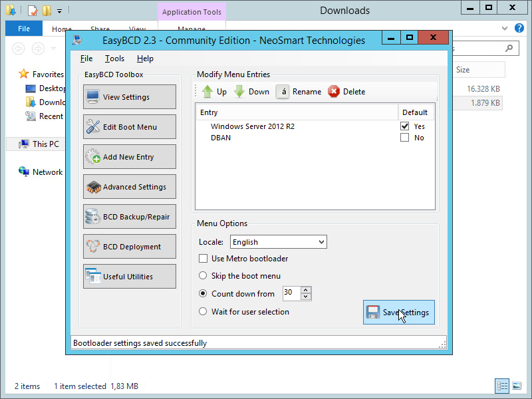Screen dimensions: 532x399
Task: Select Skip the boot menu option
Action: [x=203, y=275]
